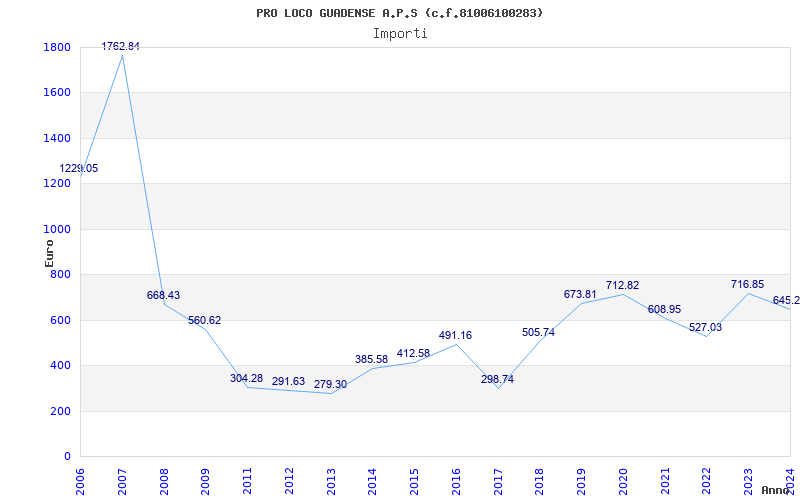Click the 1600 y-axis tick label
This screenshot has height=500, width=800.
point(57,93)
